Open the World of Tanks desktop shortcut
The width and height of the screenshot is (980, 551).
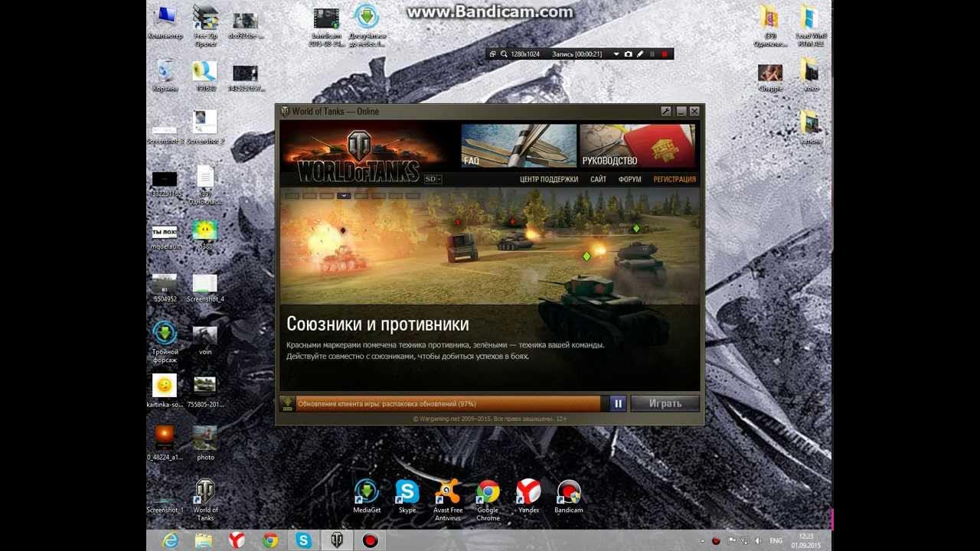pyautogui.click(x=205, y=500)
